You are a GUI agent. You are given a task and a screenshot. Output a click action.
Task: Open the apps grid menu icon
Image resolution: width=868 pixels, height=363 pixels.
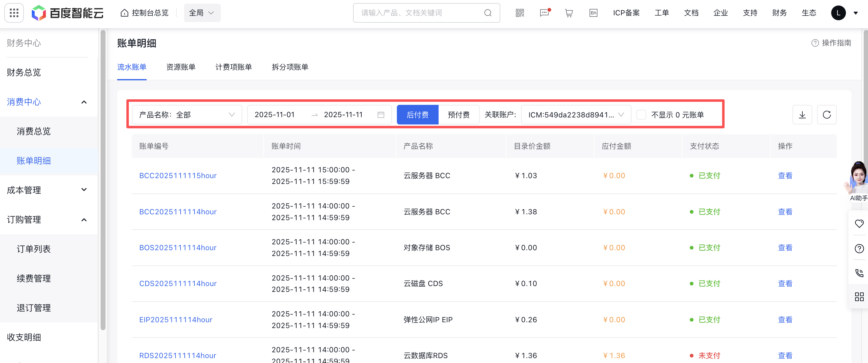point(14,13)
